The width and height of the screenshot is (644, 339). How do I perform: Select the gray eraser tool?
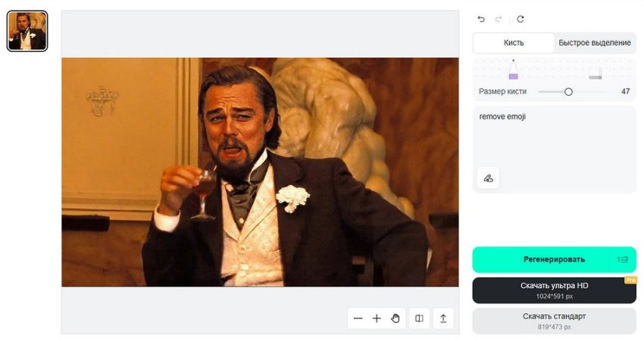tap(595, 73)
